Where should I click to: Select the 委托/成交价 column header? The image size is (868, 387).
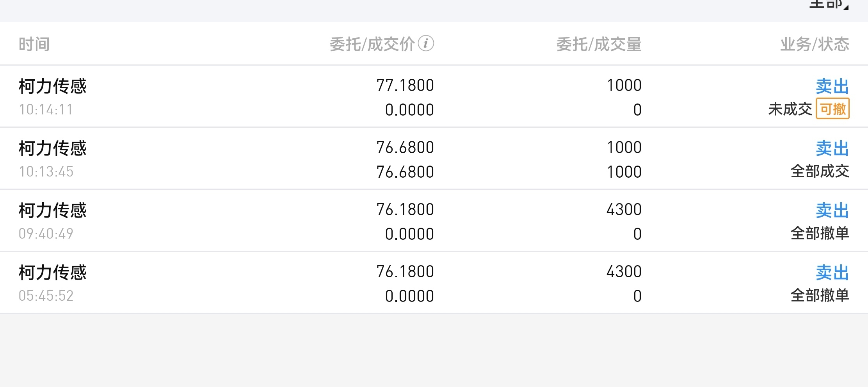coord(372,44)
